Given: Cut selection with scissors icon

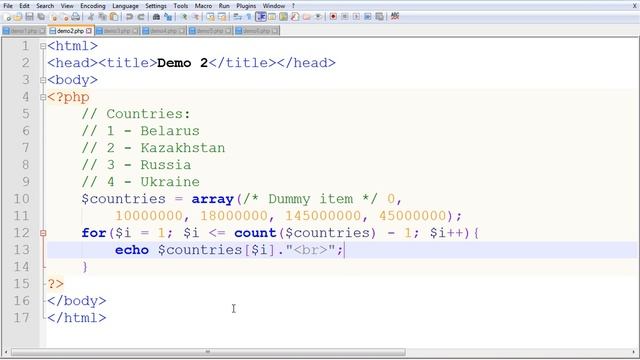Looking at the screenshot, I should coord(90,17).
